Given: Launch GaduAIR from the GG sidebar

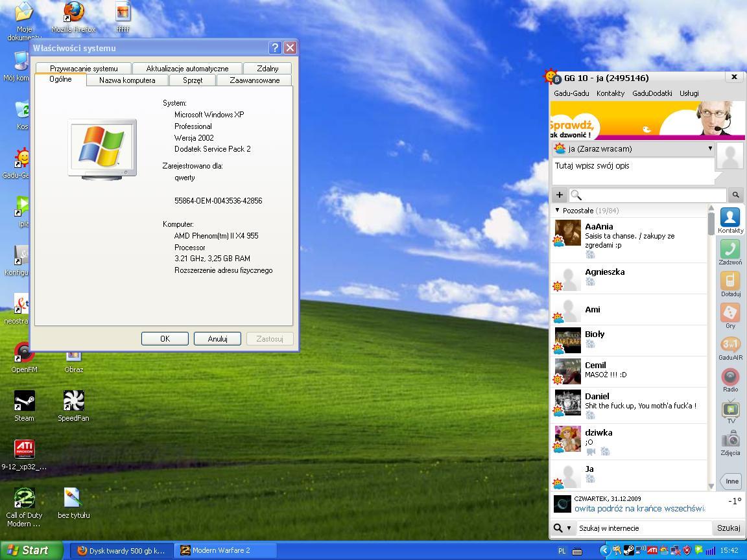Looking at the screenshot, I should 730,348.
